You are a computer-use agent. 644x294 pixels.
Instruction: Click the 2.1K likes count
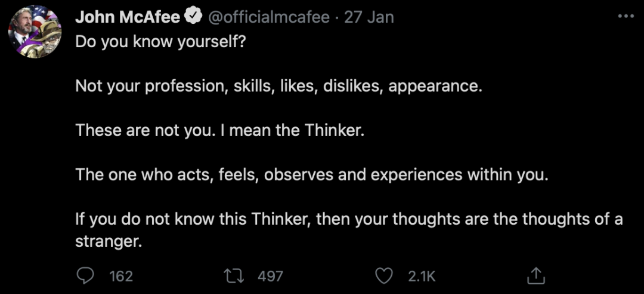(x=422, y=276)
